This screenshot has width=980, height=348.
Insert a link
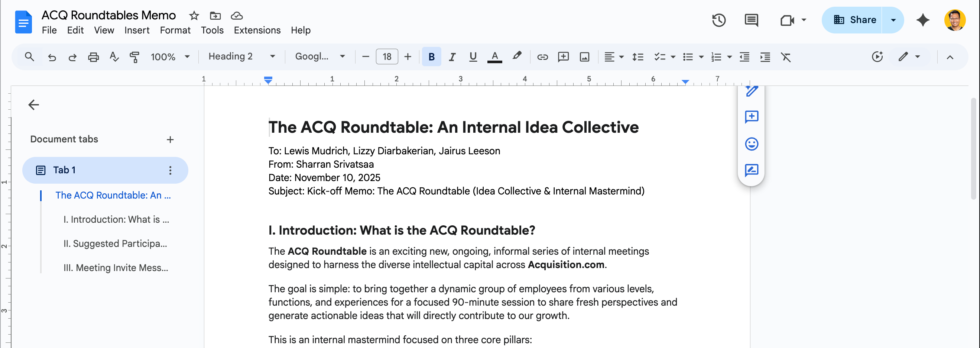tap(542, 57)
